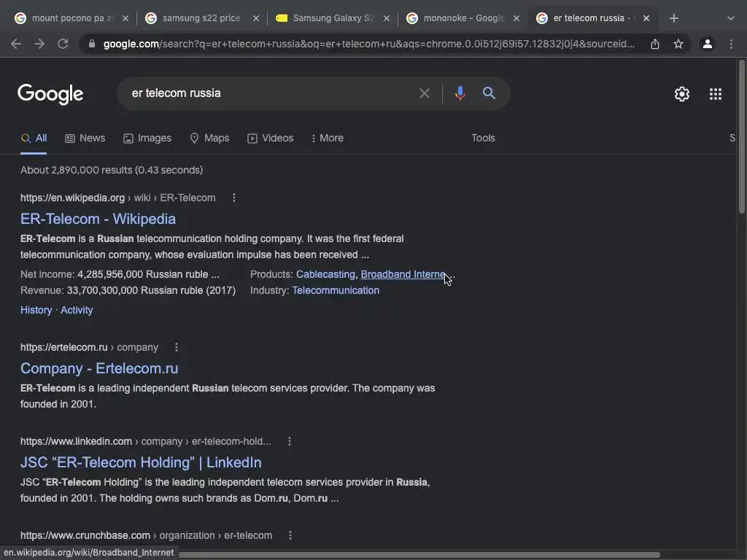This screenshot has height=560, width=747.
Task: Select the Maps search filter
Action: click(209, 138)
